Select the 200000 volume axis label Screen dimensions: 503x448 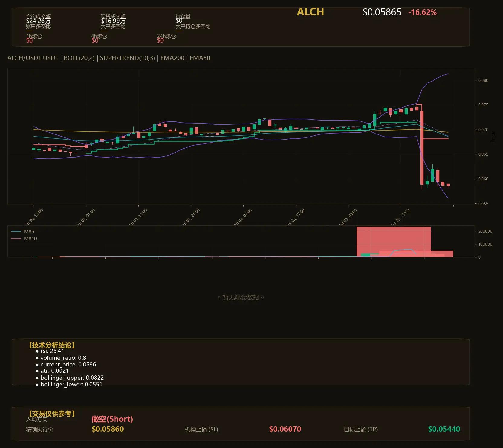tap(485, 231)
